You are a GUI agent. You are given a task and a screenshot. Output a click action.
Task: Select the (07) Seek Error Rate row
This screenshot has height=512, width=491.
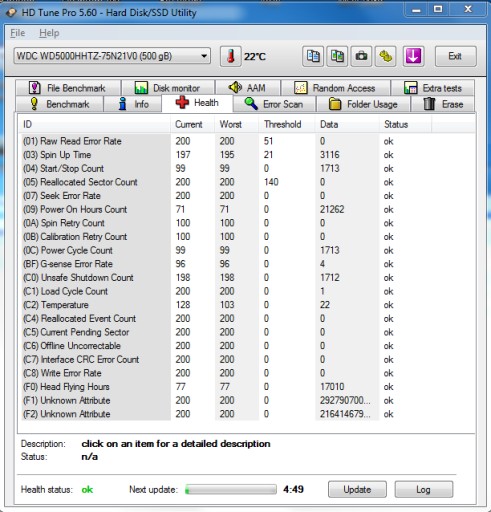[247, 196]
